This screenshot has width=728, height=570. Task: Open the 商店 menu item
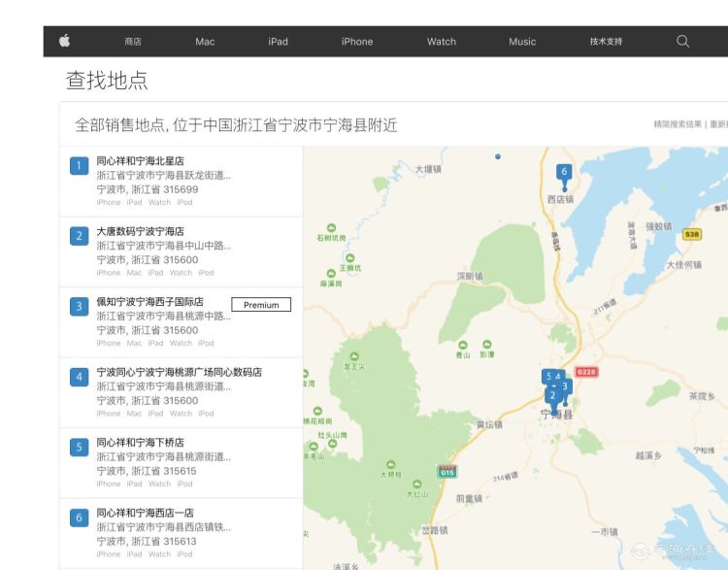pyautogui.click(x=133, y=42)
